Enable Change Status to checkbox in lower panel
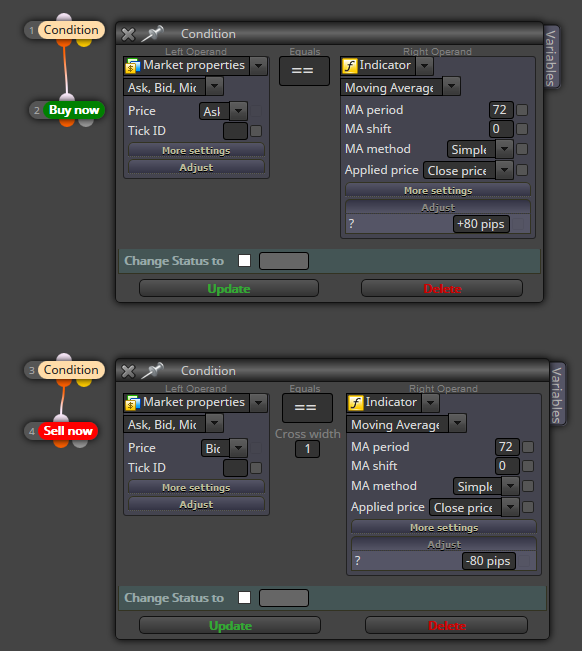 (x=245, y=598)
